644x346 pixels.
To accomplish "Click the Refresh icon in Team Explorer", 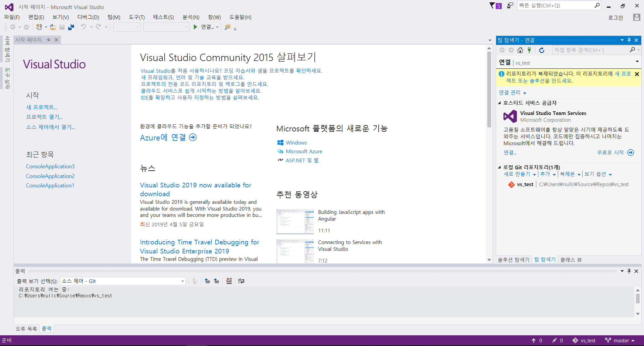I will [542, 50].
